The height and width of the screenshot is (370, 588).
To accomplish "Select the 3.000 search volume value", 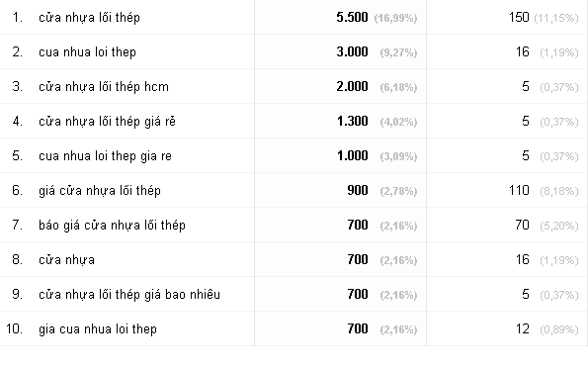I will pos(352,51).
